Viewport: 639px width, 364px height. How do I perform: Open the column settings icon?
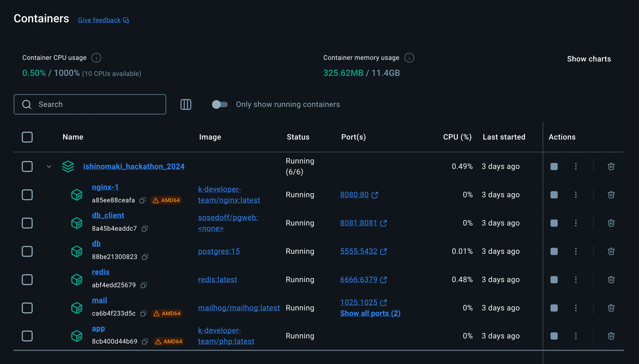click(186, 104)
